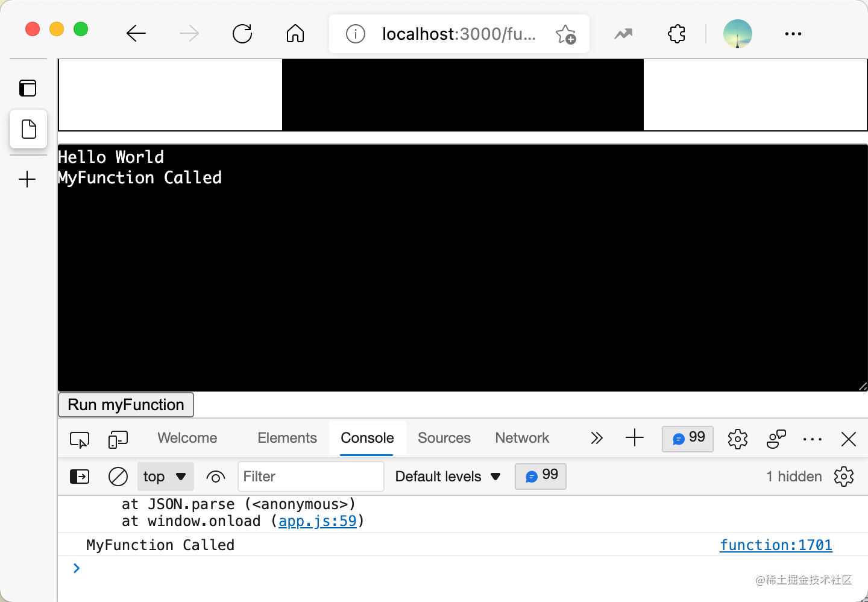Open DevTools feedback icon
This screenshot has width=868, height=602.
tap(776, 439)
